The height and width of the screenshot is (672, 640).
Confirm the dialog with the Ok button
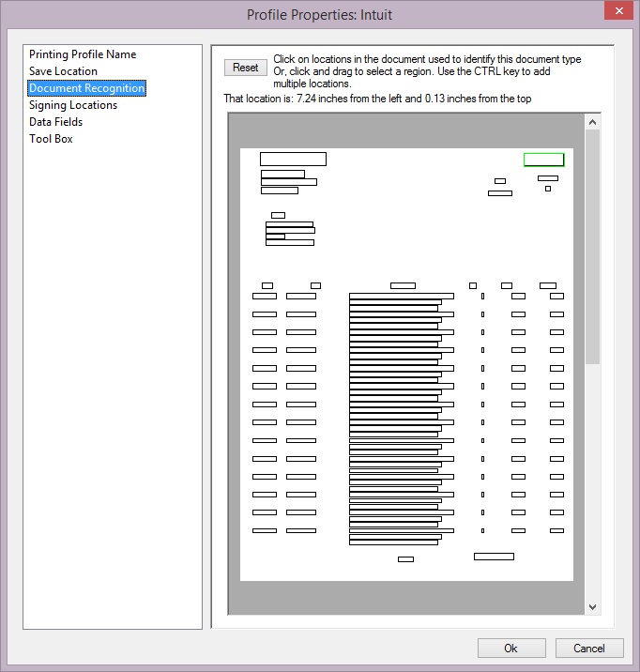[x=510, y=648]
